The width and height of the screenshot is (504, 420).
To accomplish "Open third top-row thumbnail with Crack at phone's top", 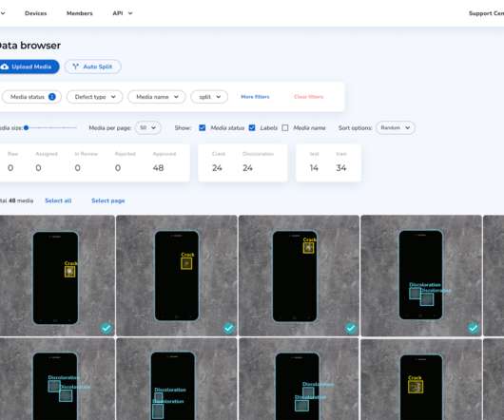I will (299, 276).
